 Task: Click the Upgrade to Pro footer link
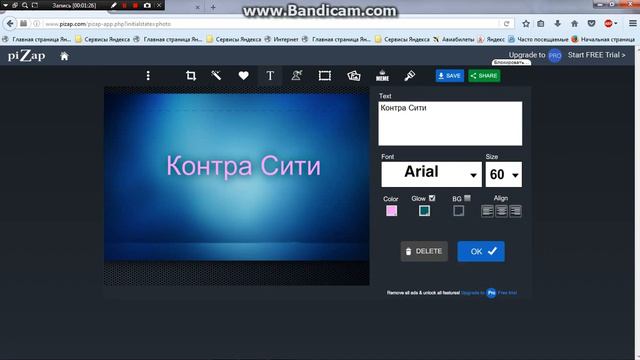tap(489, 293)
